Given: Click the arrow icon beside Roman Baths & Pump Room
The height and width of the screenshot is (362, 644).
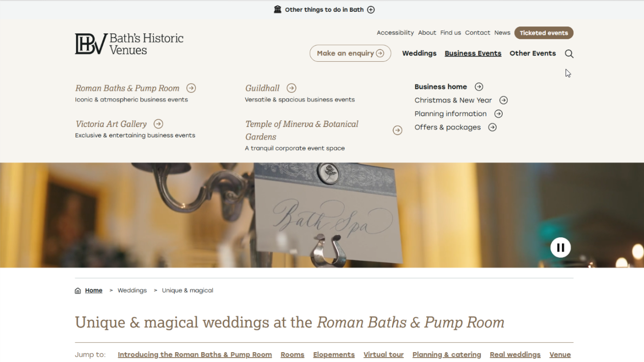Looking at the screenshot, I should pyautogui.click(x=191, y=88).
